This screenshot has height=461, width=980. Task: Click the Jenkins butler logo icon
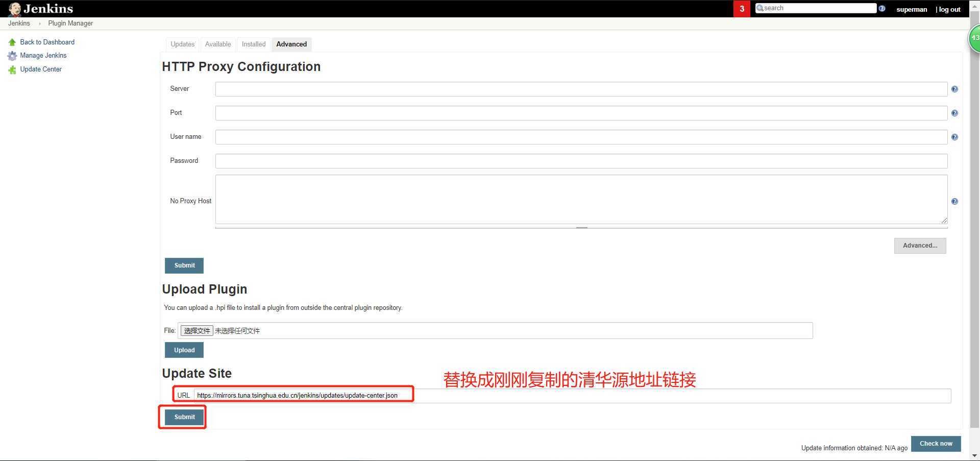point(14,9)
